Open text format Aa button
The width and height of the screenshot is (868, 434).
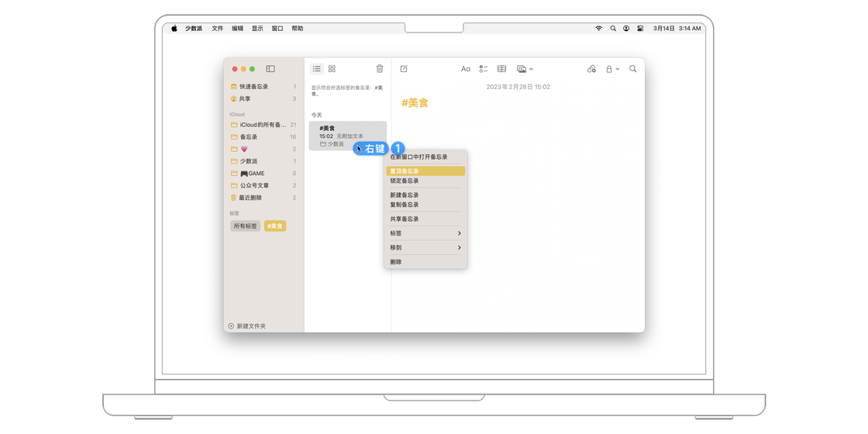coord(466,69)
